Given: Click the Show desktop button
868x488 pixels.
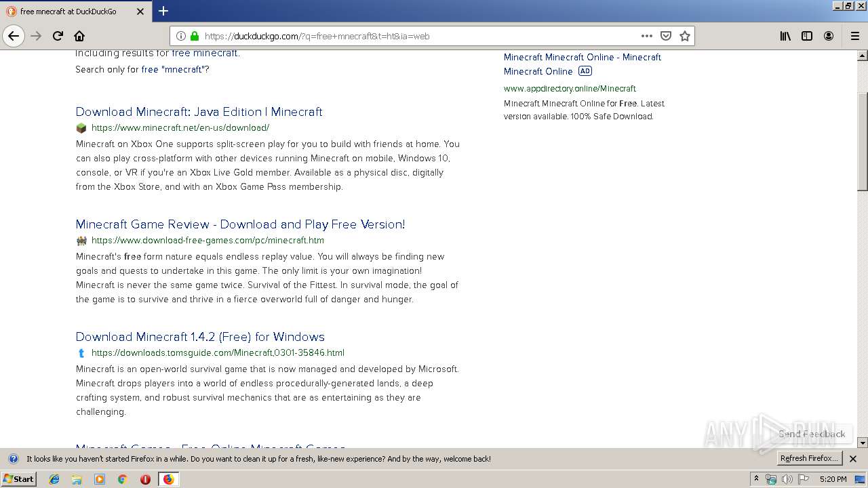Looking at the screenshot, I should pyautogui.click(x=860, y=479).
